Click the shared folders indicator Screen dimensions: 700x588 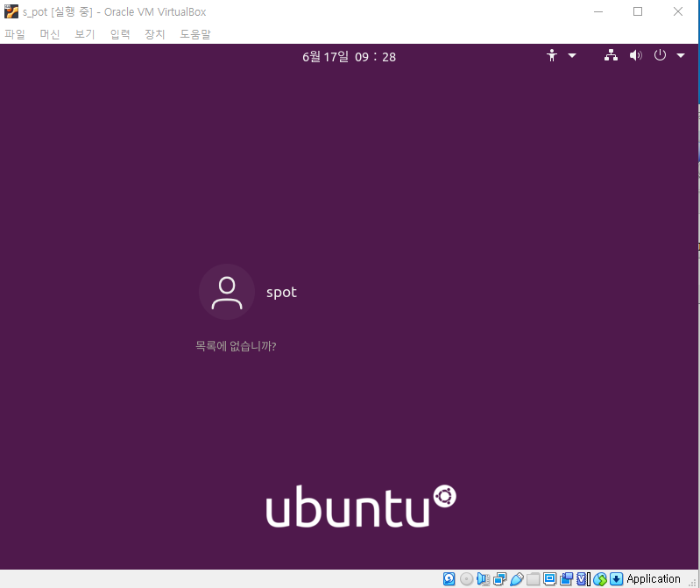point(533,579)
